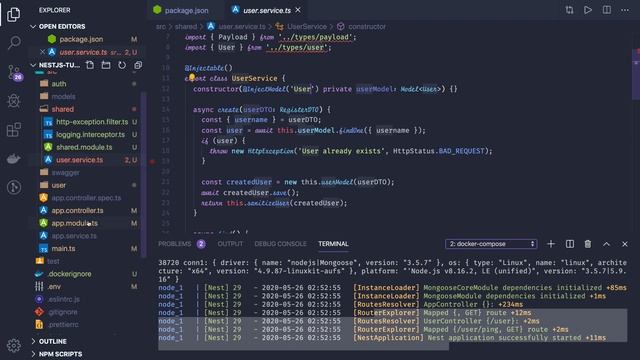This screenshot has height=360, width=640.
Task: Create a new folder in NESTJS project
Action: click(x=106, y=65)
